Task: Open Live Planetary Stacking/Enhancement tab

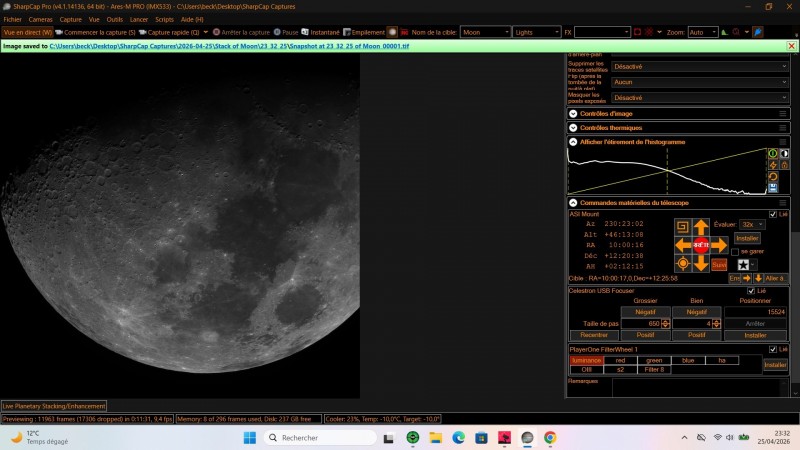Action: coord(54,406)
